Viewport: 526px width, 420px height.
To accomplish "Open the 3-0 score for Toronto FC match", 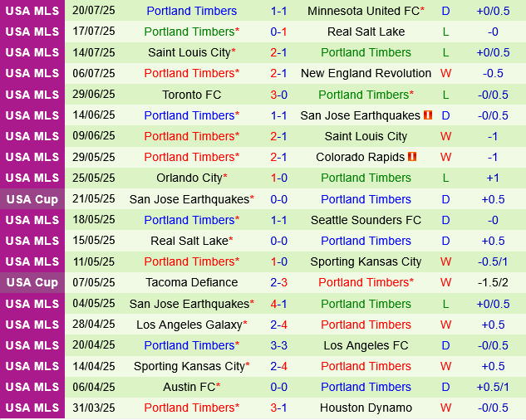I will pos(278,95).
